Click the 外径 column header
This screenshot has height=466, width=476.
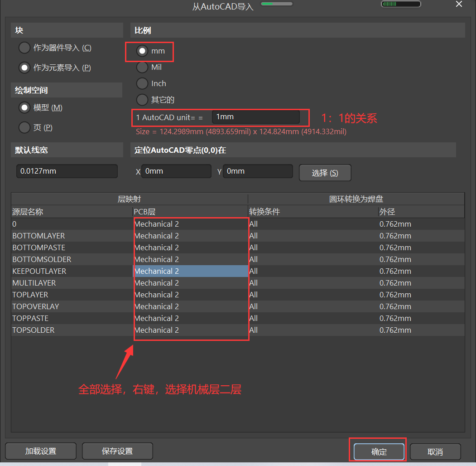coord(421,212)
